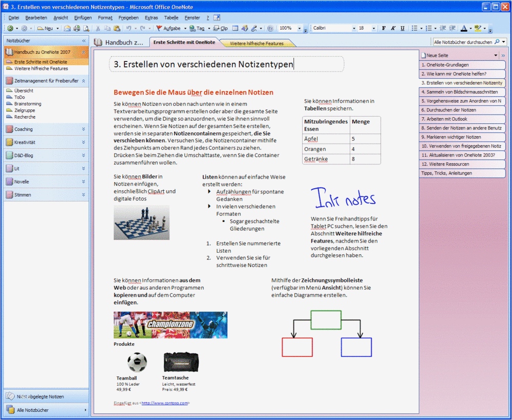Paste from clipboard using toolbar icon

117,28
